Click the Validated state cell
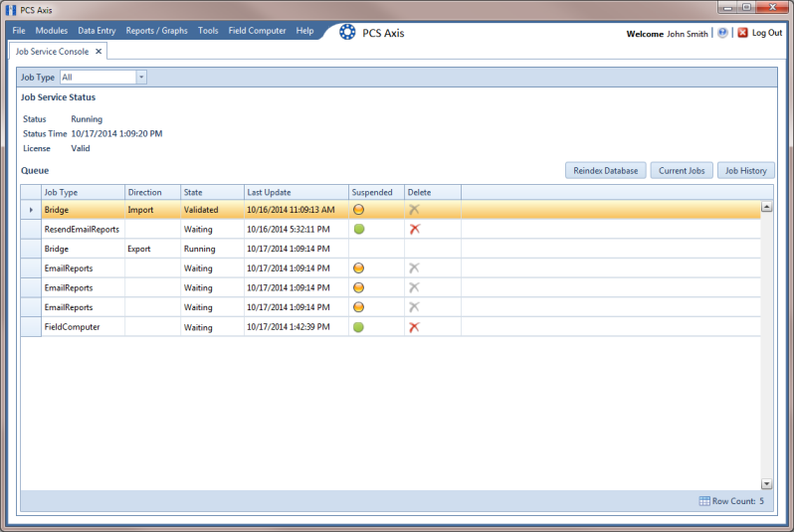Screen dimensions: 794x532 click(x=212, y=210)
